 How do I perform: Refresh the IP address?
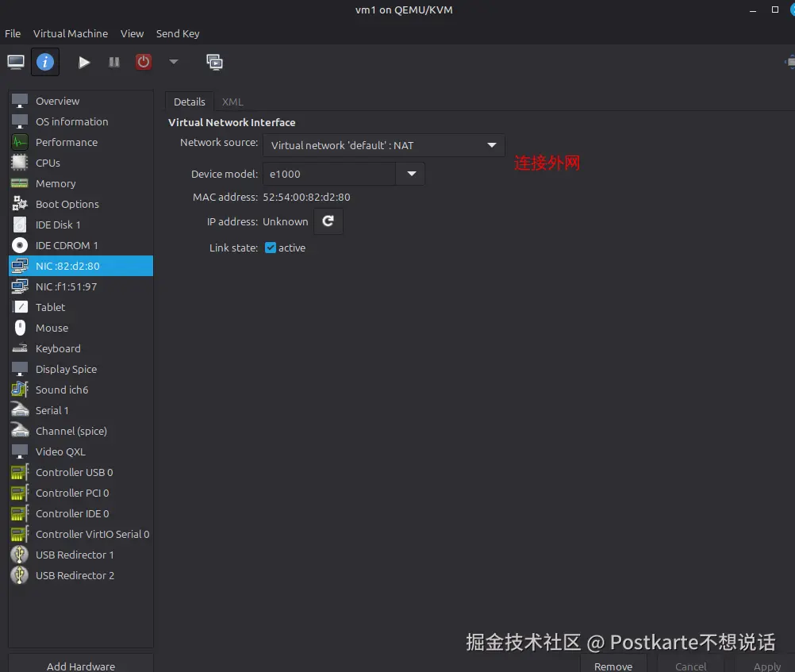click(328, 221)
